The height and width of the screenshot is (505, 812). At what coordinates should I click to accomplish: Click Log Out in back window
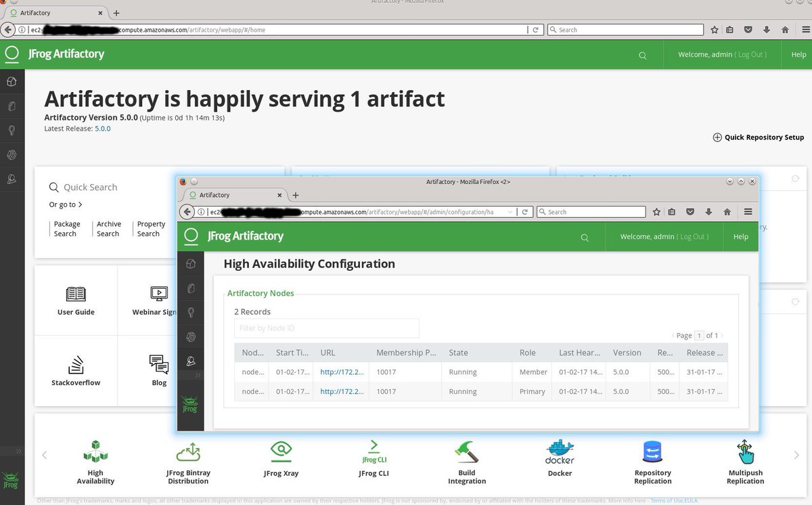[x=750, y=55]
